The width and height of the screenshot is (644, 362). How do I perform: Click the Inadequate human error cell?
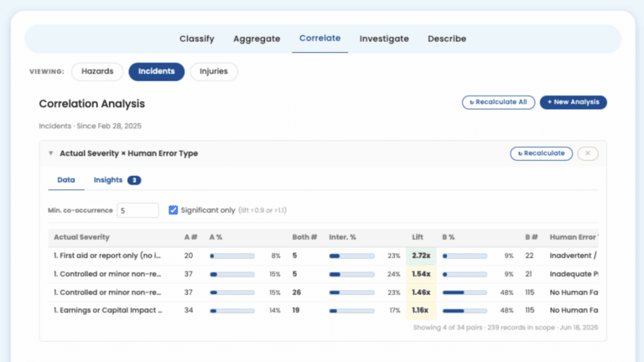coord(574,274)
